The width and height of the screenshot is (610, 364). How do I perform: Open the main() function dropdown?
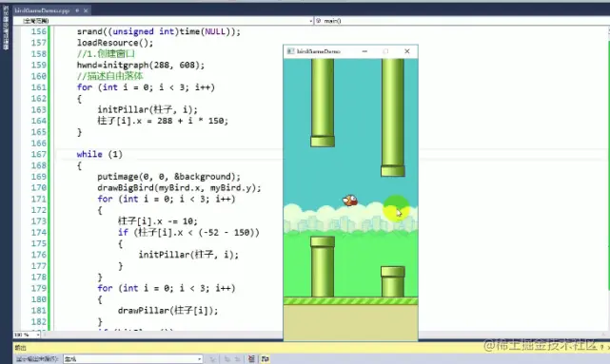coord(461,21)
